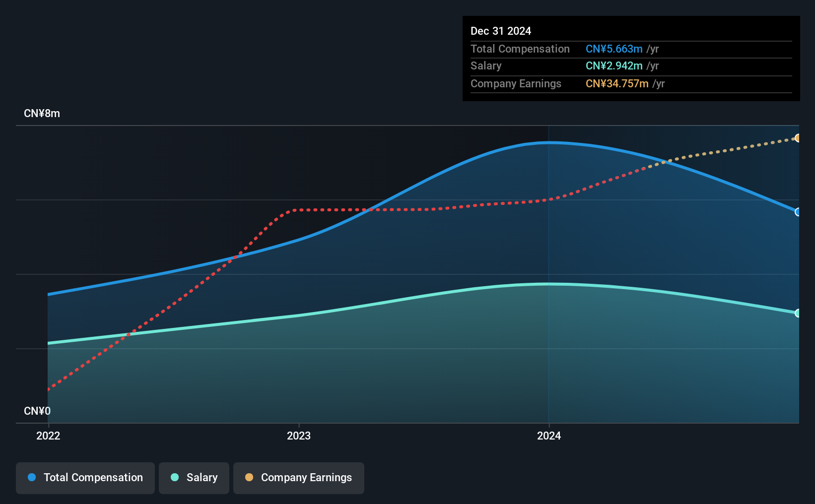Screen dimensions: 815x504
Task: Select the orange Company Earnings end data point
Action: click(x=798, y=138)
